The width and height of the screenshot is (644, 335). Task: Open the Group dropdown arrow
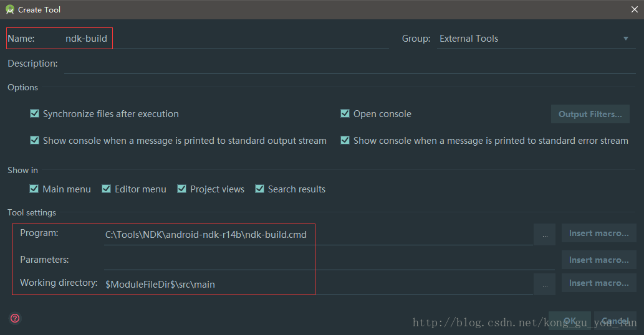[625, 39]
